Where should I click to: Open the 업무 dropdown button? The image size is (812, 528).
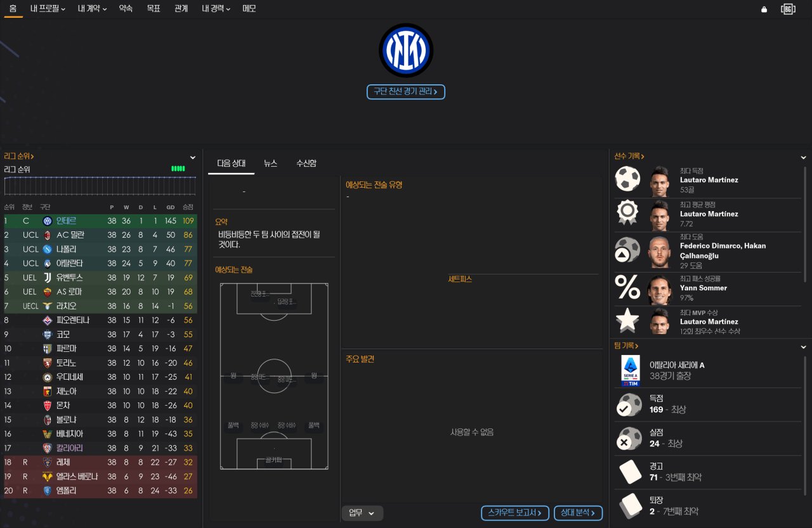click(x=362, y=513)
